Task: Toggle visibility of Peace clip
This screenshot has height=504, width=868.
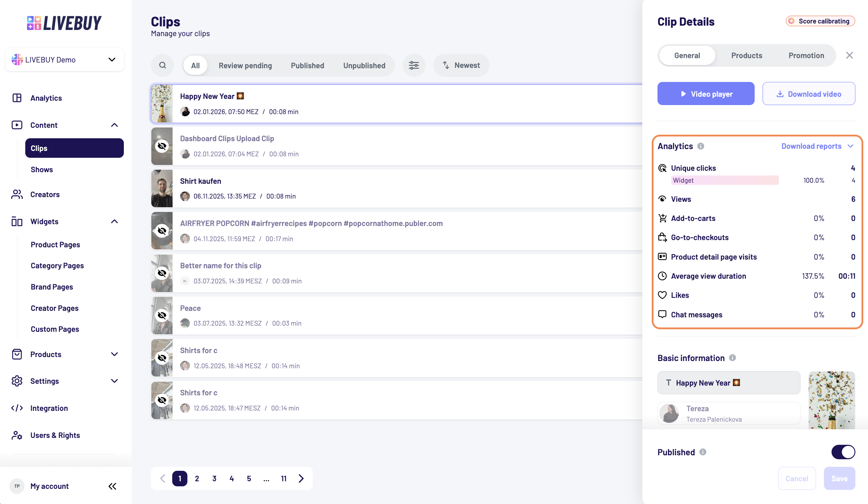Action: pos(162,315)
